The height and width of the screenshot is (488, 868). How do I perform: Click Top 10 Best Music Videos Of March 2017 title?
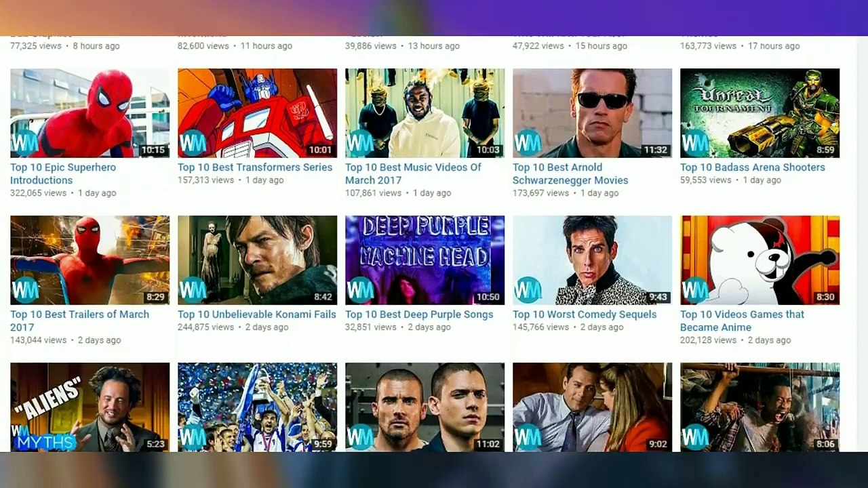[x=413, y=174]
